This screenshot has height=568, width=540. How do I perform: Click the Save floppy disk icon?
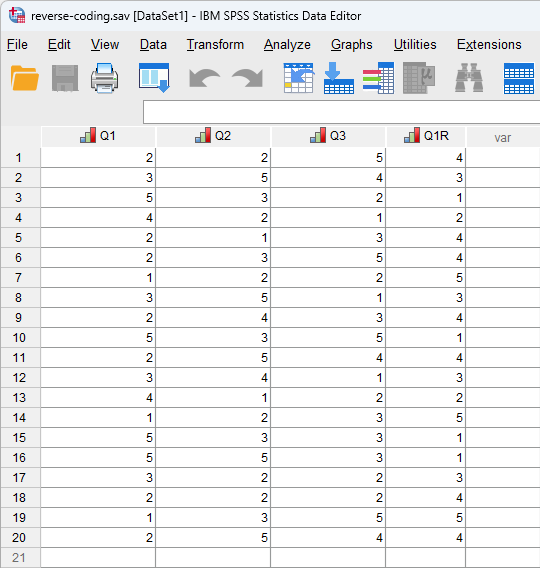(65, 78)
